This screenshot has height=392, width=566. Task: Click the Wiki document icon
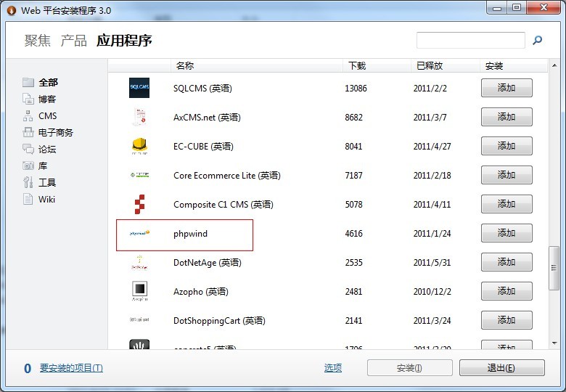click(28, 199)
